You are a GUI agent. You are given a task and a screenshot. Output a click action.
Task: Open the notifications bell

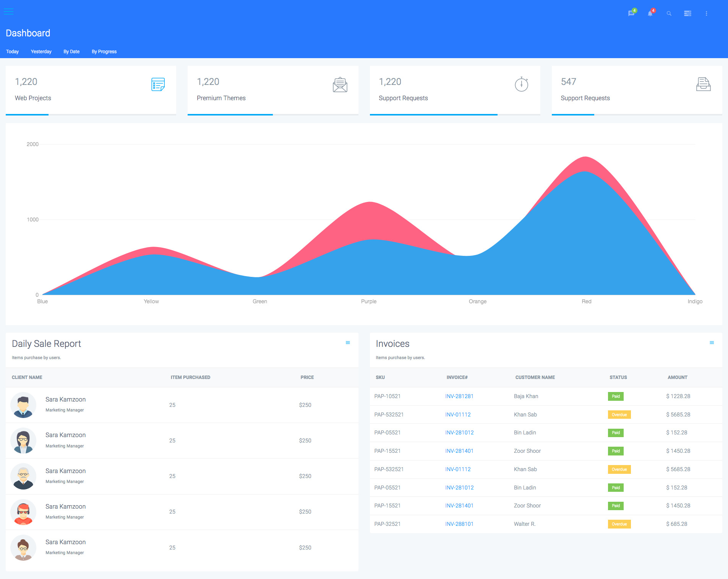(650, 13)
